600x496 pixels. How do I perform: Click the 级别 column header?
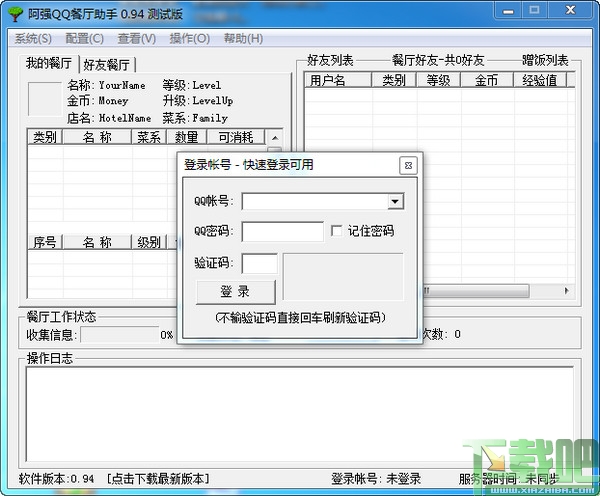coord(149,242)
